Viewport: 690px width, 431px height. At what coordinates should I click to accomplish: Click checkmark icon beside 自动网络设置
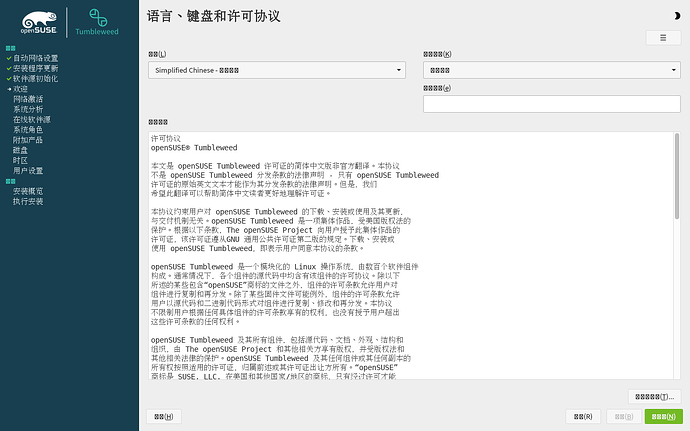9,58
